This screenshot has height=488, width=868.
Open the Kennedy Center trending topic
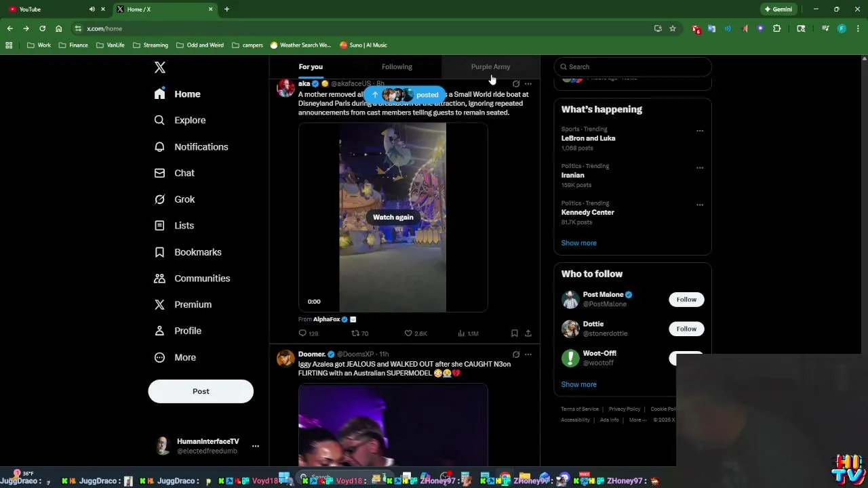(x=587, y=212)
